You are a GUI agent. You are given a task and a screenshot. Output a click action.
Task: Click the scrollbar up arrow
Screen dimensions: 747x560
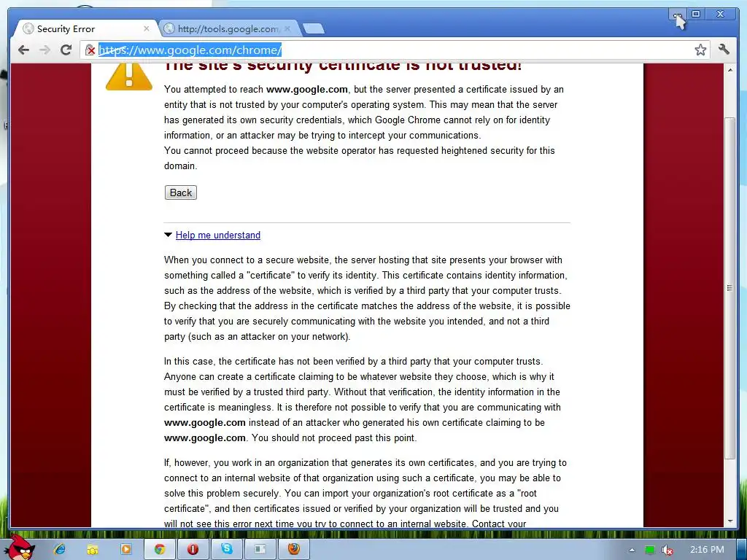(729, 70)
